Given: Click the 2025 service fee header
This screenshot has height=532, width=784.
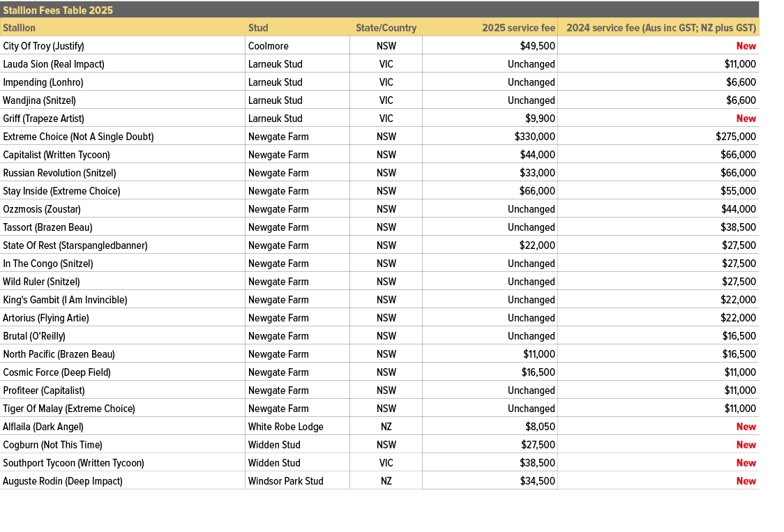Looking at the screenshot, I should tap(518, 28).
